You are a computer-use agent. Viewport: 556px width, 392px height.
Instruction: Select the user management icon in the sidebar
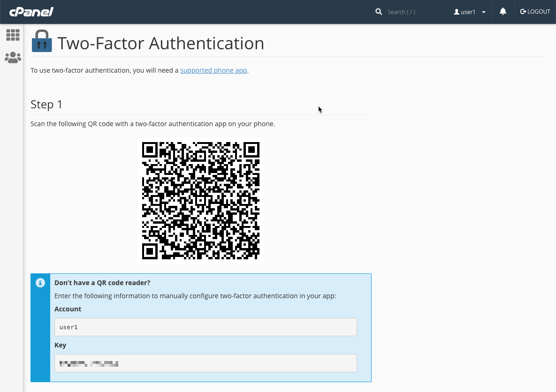(13, 57)
